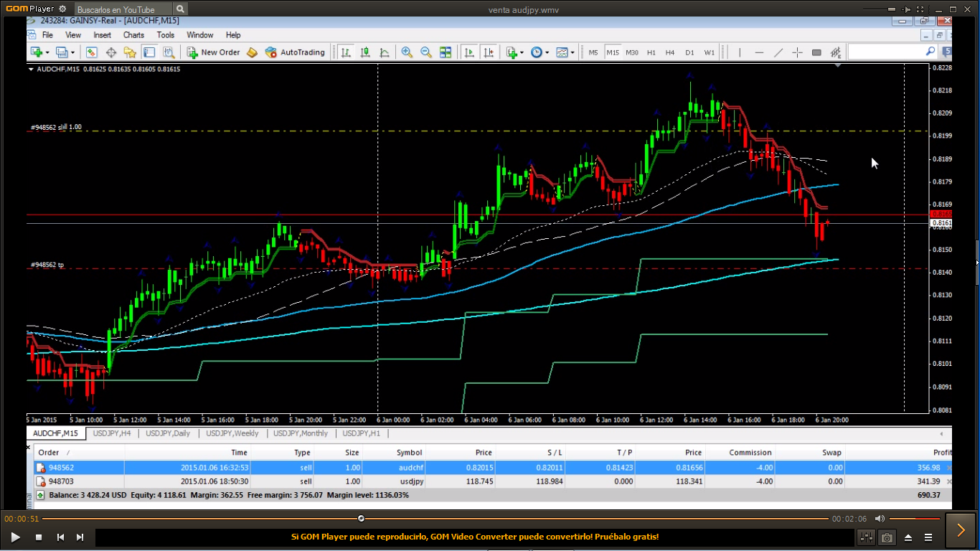Adjust the GOM Player volume slider
980x551 pixels.
(x=916, y=518)
